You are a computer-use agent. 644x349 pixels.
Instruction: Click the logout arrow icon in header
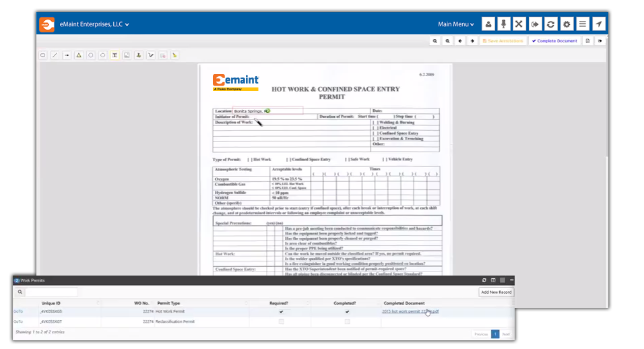click(535, 24)
